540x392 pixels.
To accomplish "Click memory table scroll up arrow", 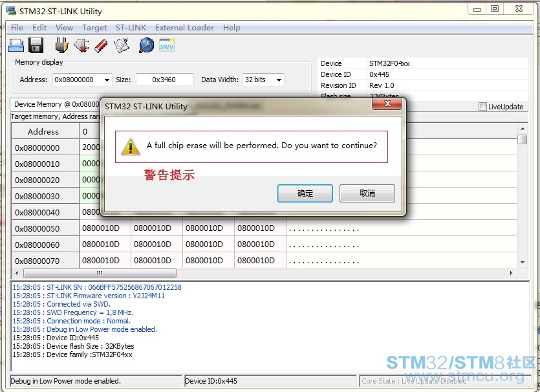I will pos(523,129).
